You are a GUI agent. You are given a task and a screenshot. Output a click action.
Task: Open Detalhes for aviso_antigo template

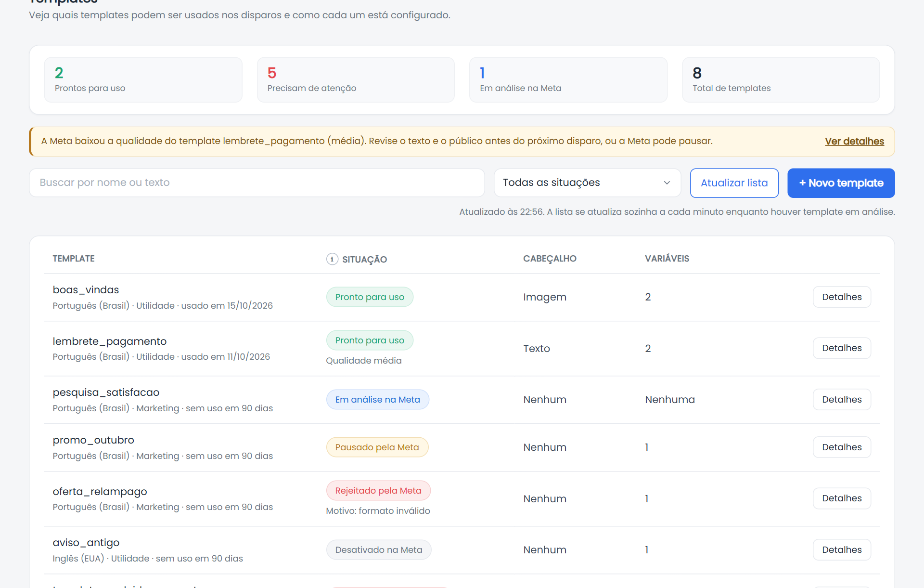coord(842,549)
